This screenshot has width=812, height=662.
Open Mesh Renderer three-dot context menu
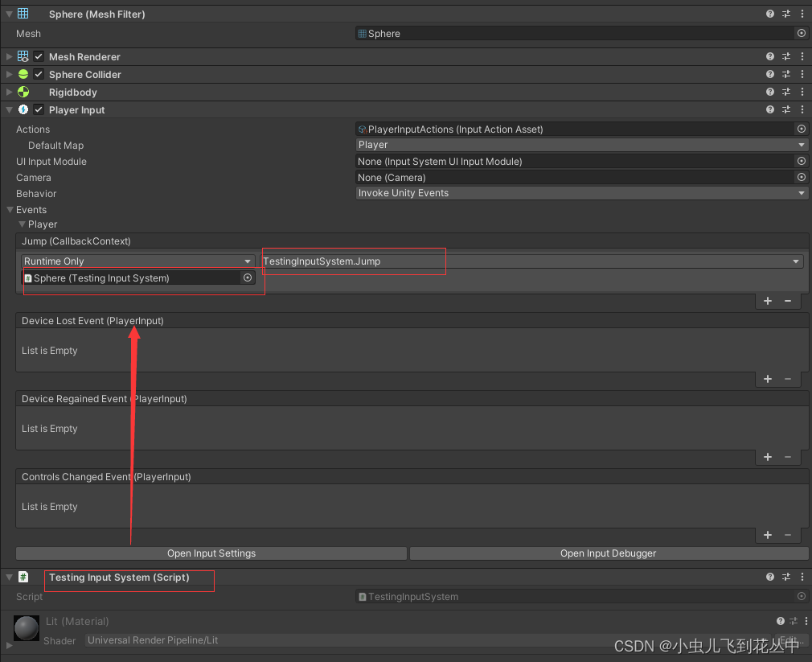click(802, 56)
